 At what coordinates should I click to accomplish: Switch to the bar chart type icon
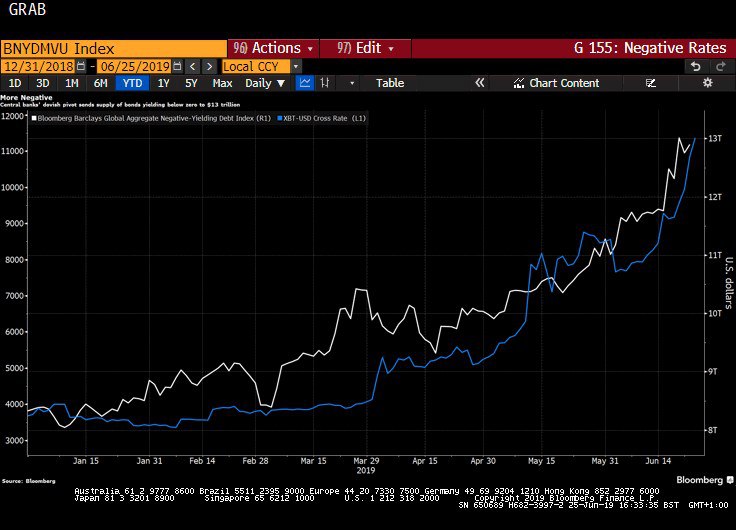pyautogui.click(x=325, y=83)
